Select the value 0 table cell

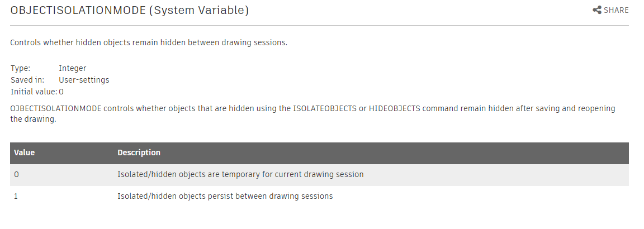[x=16, y=174]
